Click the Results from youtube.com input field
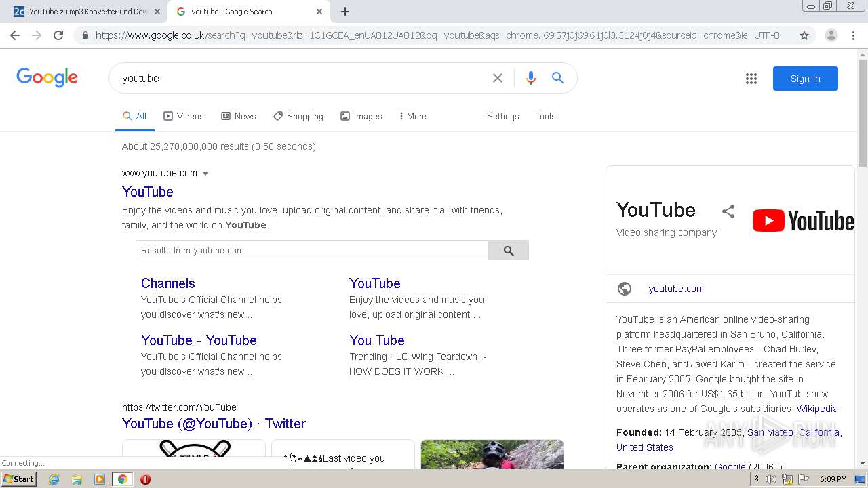Viewport: 868px width, 488px height. pos(312,251)
